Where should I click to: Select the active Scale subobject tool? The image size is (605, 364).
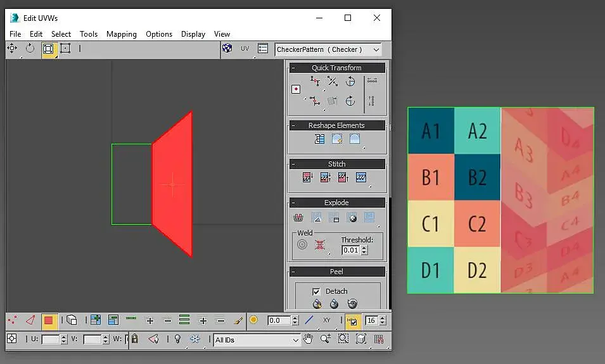(x=48, y=49)
